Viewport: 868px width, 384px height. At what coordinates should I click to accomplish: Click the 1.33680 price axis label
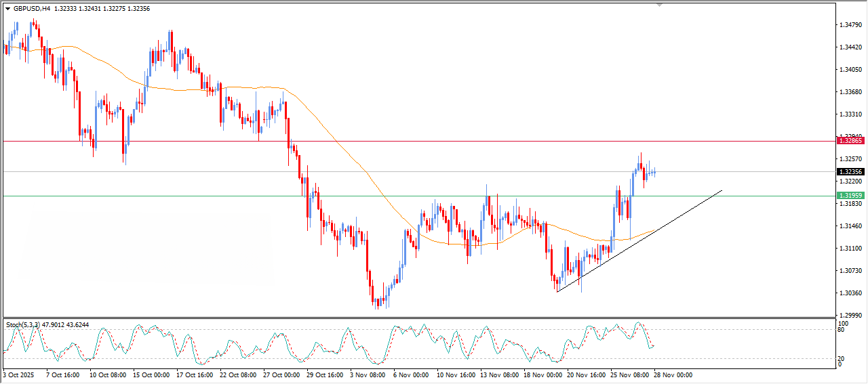[x=850, y=92]
